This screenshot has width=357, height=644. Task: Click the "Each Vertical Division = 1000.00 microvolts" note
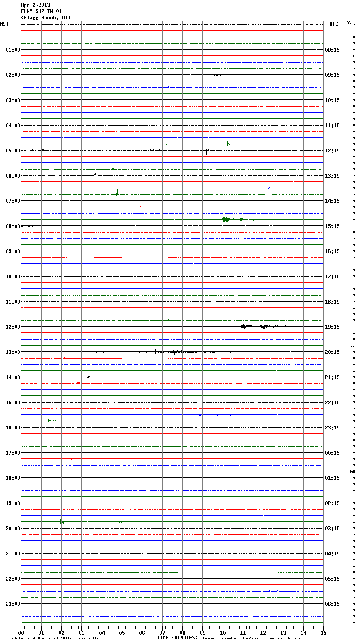pyautogui.click(x=53, y=639)
